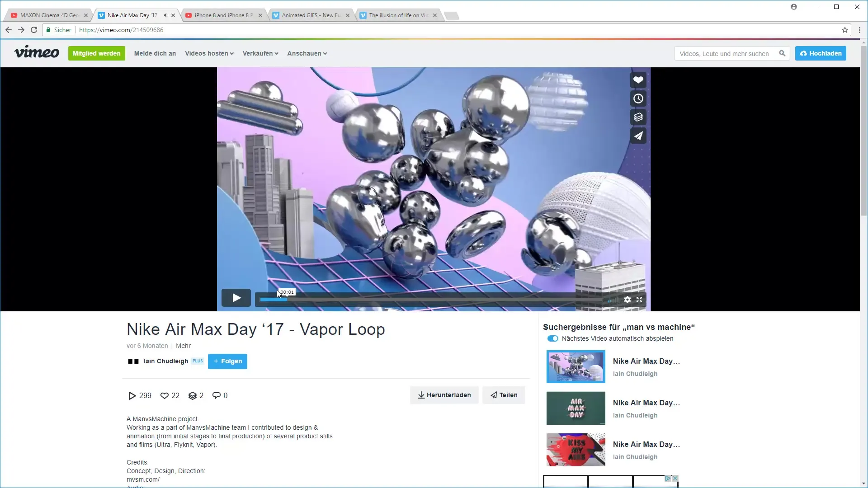The image size is (868, 488).
Task: Seek in the video progress bar
Action: click(431, 300)
